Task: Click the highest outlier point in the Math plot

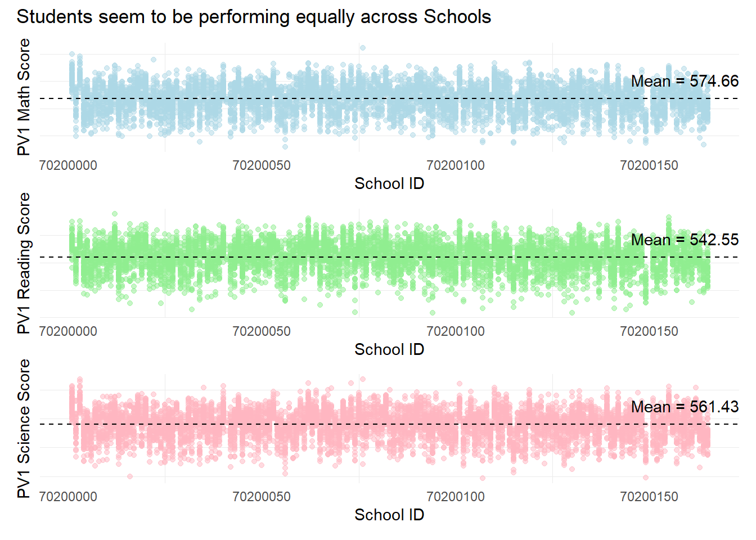Action: click(x=363, y=48)
